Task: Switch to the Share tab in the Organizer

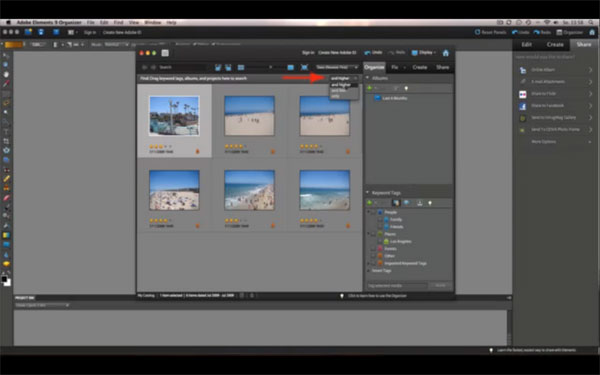Action: (442, 67)
